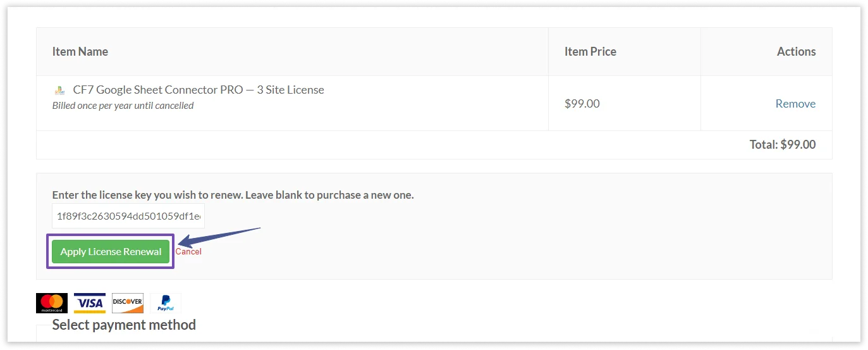This screenshot has width=868, height=350.
Task: Click the 'Enter the license key' instruction text
Action: coord(233,195)
